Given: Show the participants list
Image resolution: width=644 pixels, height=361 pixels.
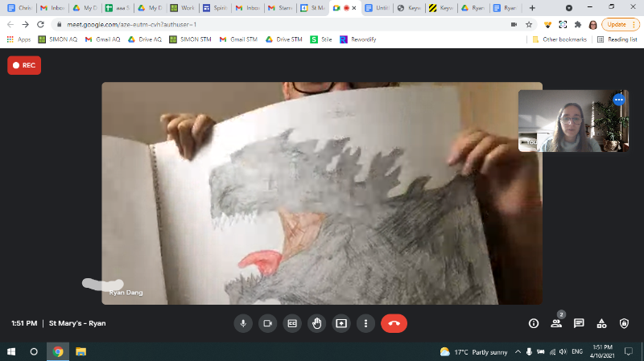Looking at the screenshot, I should tap(555, 323).
